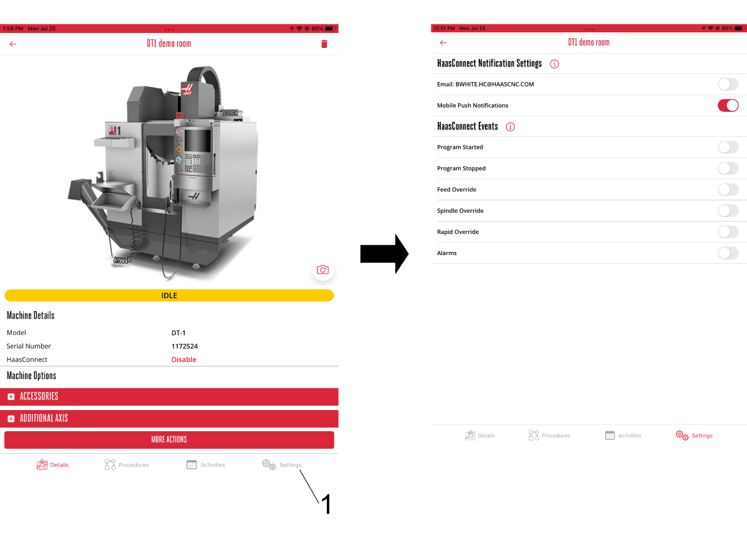The image size is (747, 560).
Task: Tap the back arrow on machine details screen
Action: (13, 44)
